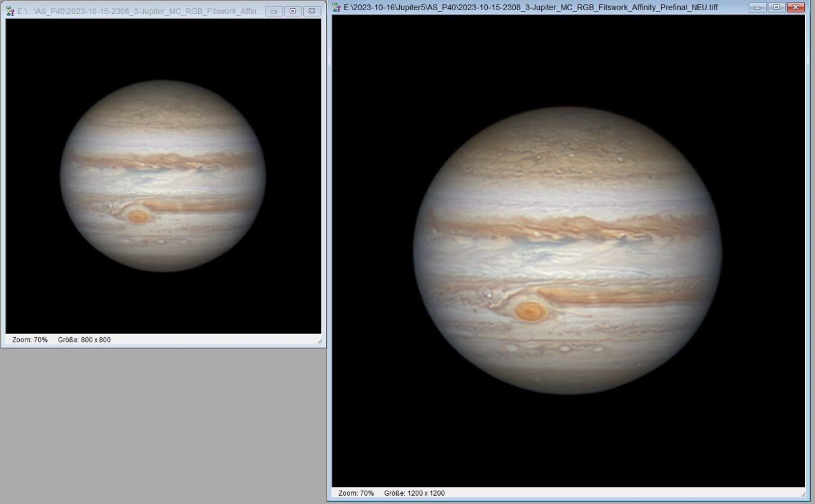Click the Zoom: 70% label in the small window

pos(30,340)
